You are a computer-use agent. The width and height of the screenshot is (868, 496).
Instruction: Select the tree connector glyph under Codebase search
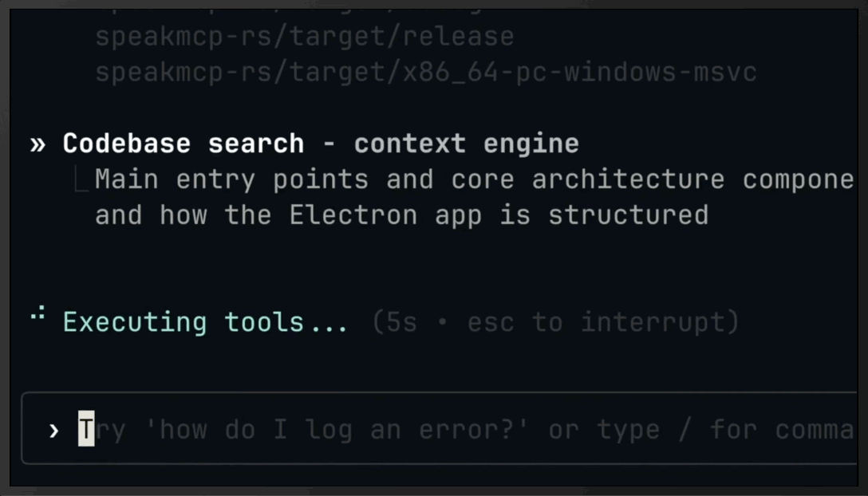(77, 177)
